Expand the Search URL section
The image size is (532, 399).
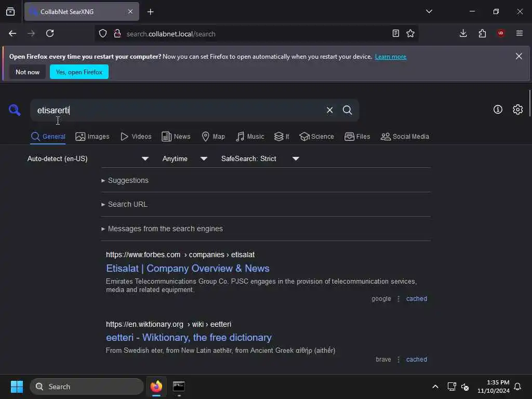(124, 204)
